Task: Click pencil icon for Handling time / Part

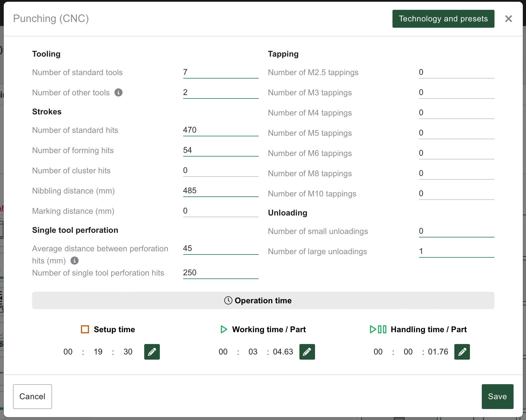Action: [462, 352]
